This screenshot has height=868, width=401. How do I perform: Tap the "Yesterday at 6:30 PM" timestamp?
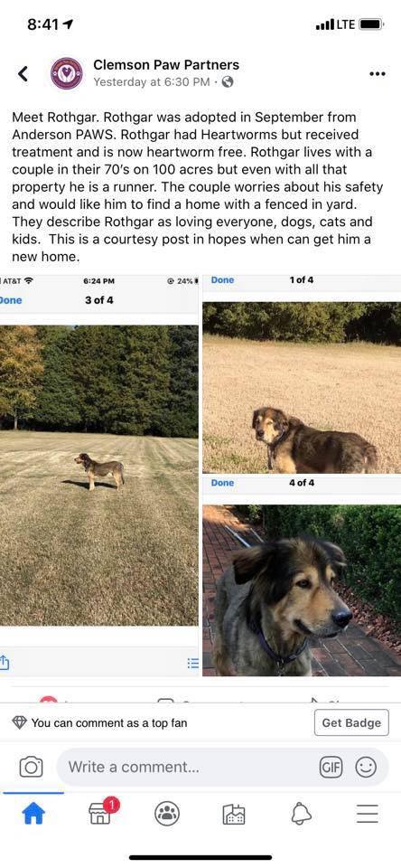152,82
